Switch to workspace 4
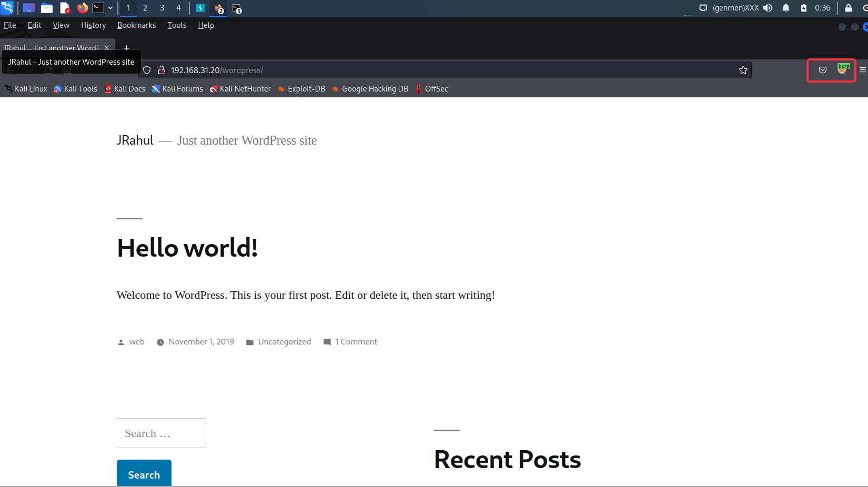868x487 pixels. tap(178, 8)
